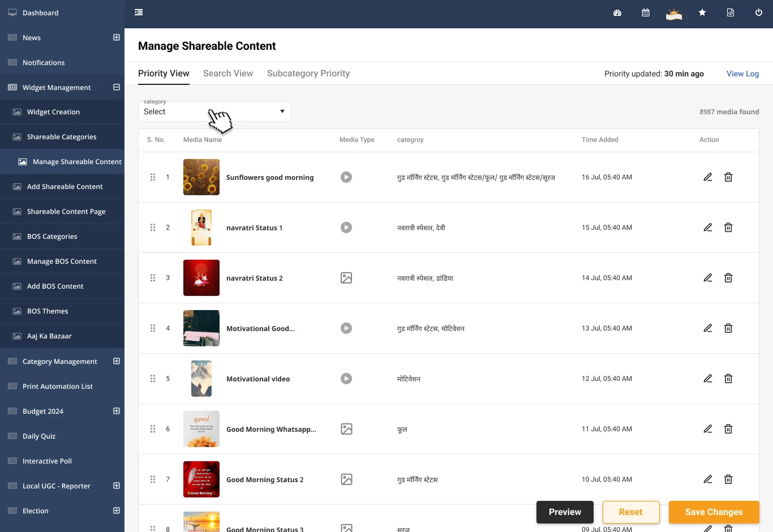Open the navratri Status 2 thumbnail
This screenshot has height=532, width=773.
coord(201,278)
